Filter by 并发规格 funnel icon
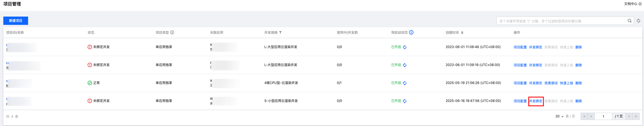Image resolution: width=644 pixels, height=126 pixels. click(x=280, y=33)
